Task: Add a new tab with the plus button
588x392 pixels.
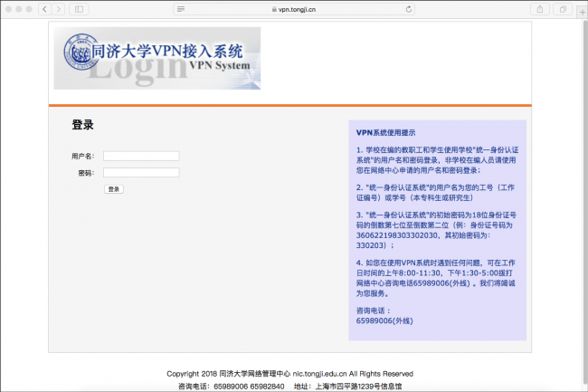Action: (582, 12)
